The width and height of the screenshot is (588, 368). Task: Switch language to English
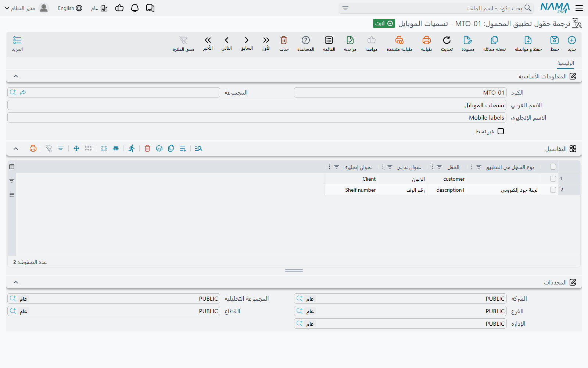70,8
